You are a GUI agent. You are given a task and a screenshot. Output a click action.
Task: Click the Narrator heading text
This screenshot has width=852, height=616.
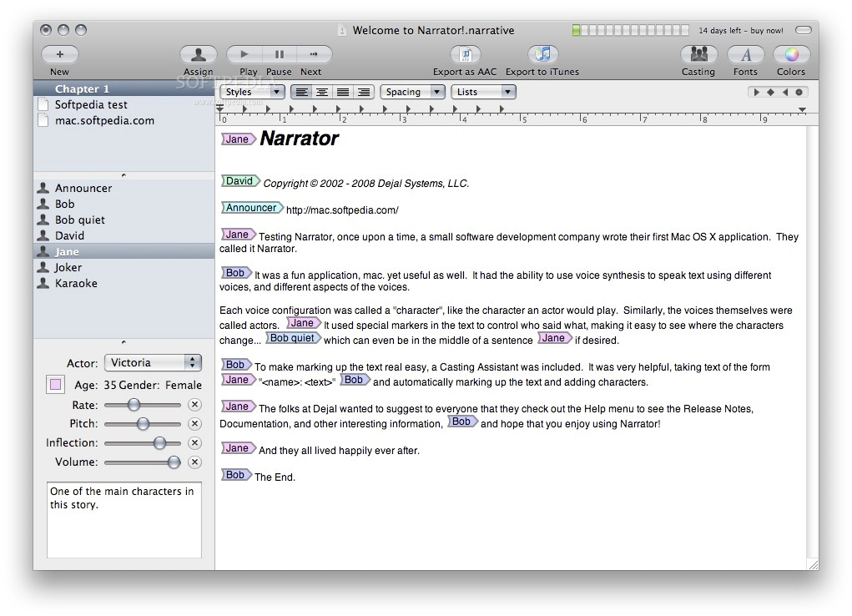(x=300, y=139)
